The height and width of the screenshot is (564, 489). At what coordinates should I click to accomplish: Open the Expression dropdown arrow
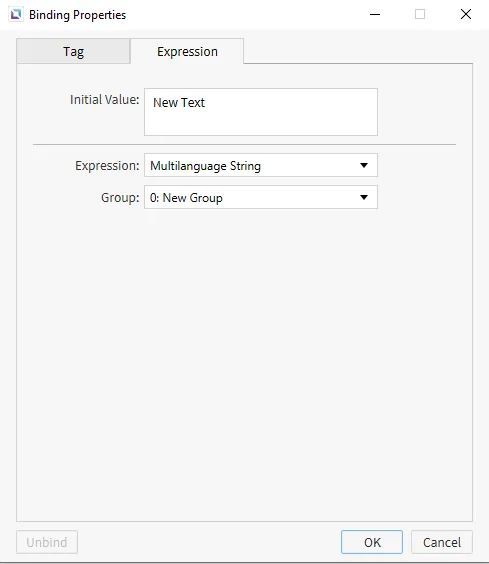[364, 165]
